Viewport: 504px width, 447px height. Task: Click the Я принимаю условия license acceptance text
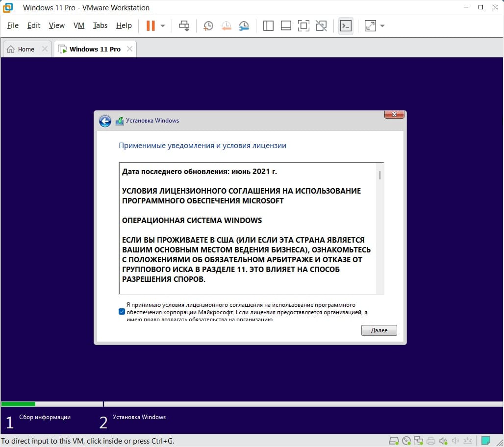247,312
